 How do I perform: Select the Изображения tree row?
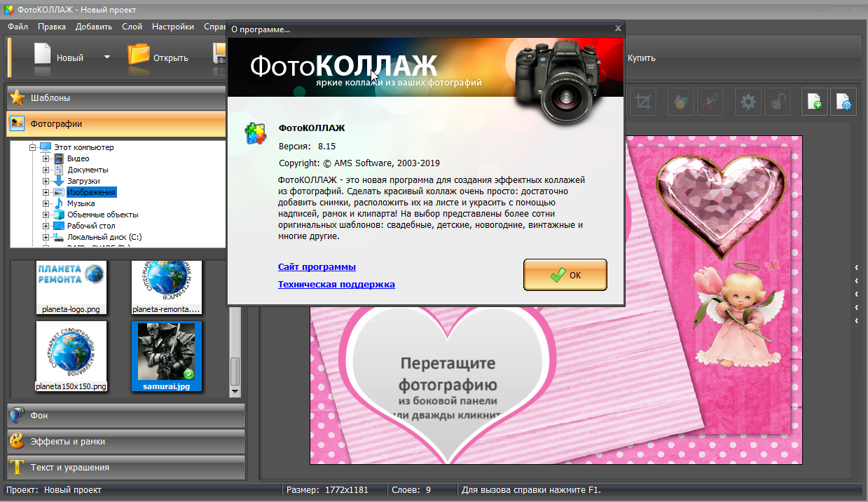[x=91, y=192]
